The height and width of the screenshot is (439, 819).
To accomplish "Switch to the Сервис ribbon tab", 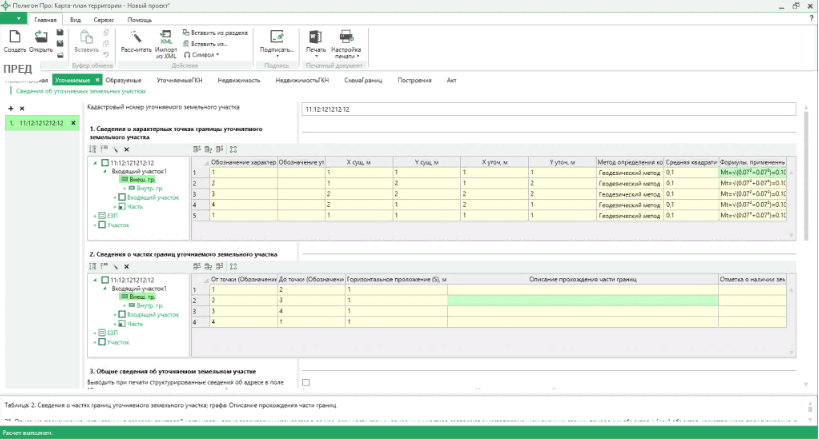I will pos(103,19).
